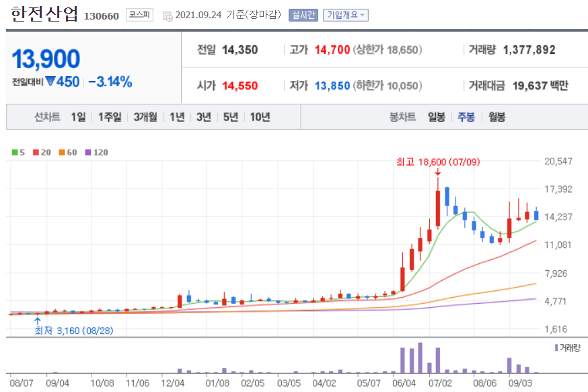Select the 10년 line chart tab
588x392 pixels.
pyautogui.click(x=260, y=117)
